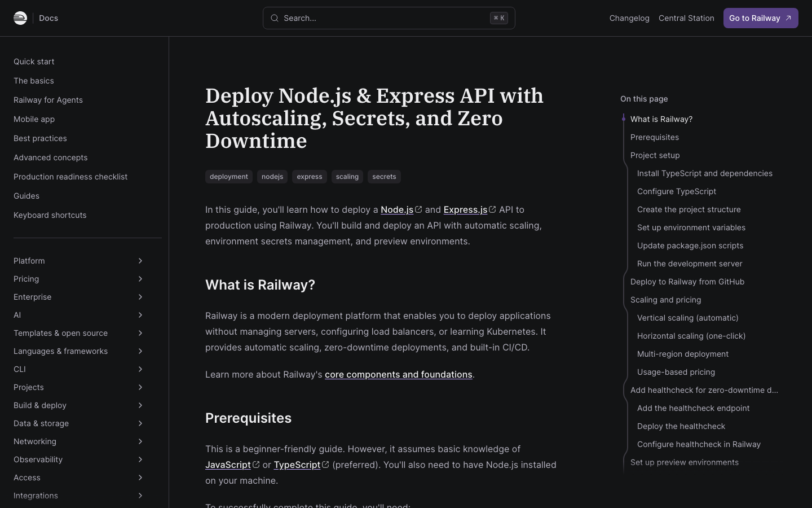The image size is (812, 508).
Task: Click the external link icon after TypeScript
Action: coord(325,465)
